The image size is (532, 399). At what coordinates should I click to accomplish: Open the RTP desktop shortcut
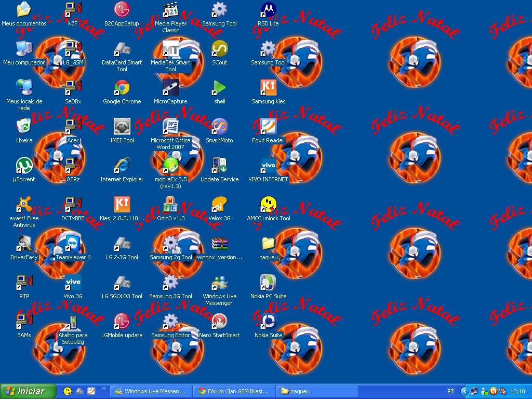click(x=24, y=283)
